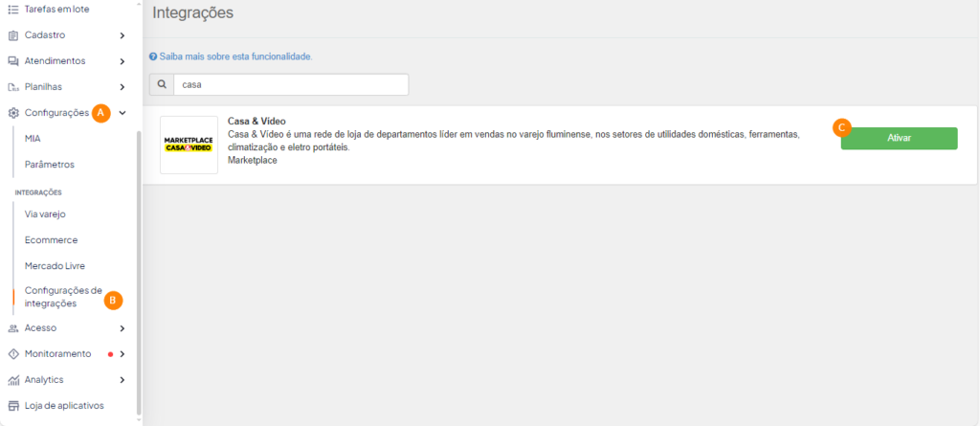Open the Ecommerce integration item
980x426 pixels.
point(52,239)
